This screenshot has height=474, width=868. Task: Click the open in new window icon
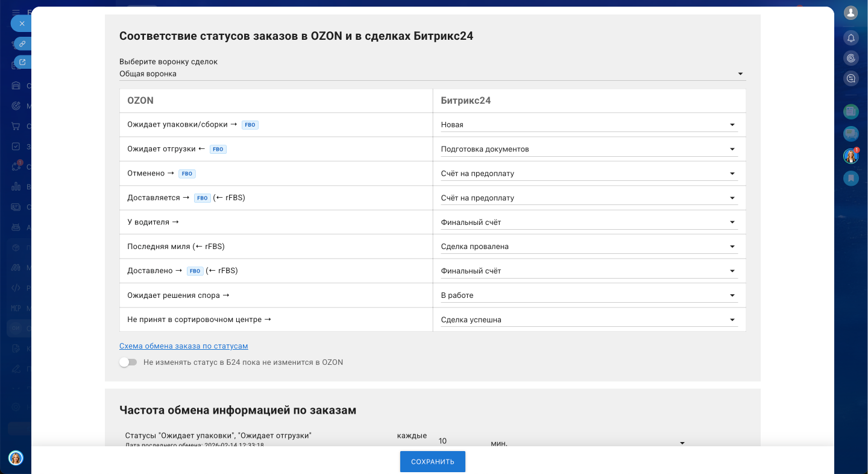22,62
